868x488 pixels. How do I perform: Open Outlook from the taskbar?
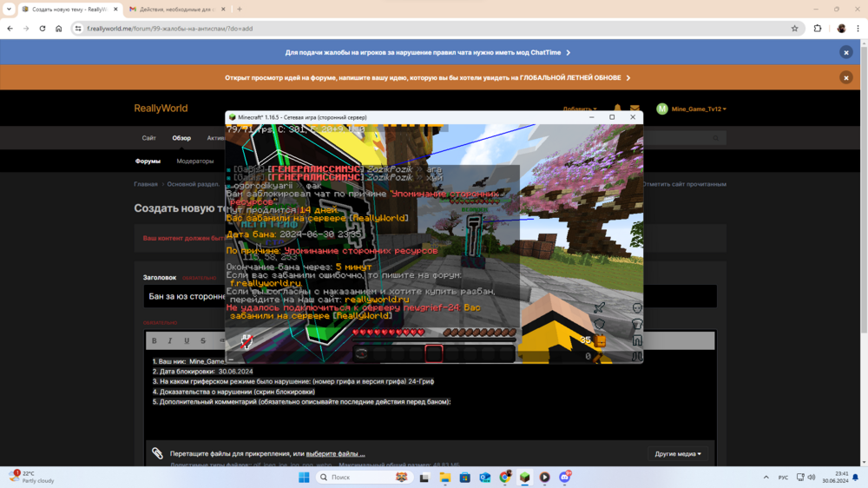(485, 477)
